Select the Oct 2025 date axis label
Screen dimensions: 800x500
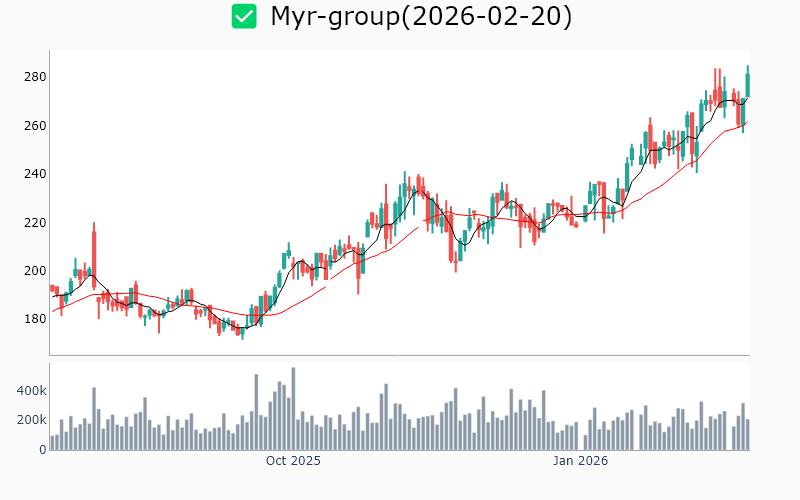tap(293, 461)
